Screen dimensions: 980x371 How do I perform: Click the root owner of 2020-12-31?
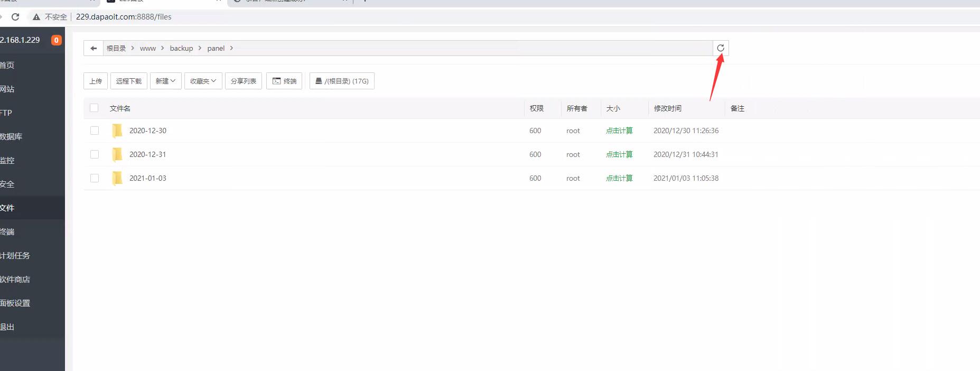(573, 154)
